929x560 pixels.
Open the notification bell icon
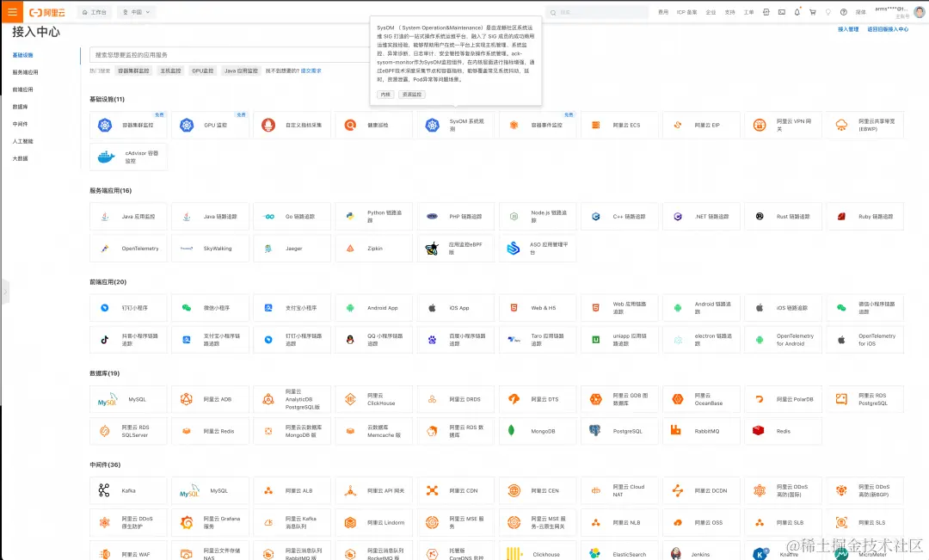(797, 12)
